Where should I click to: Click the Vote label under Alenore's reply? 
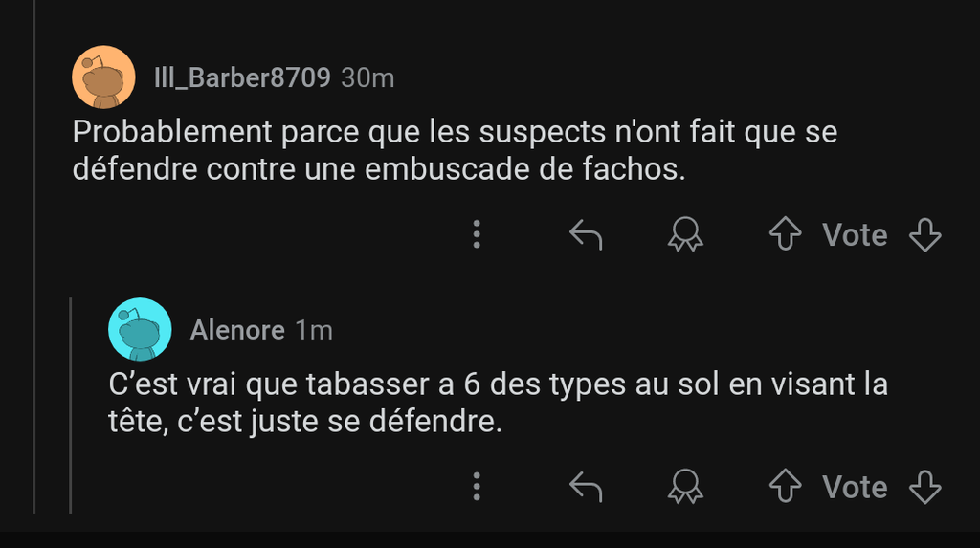(x=855, y=487)
